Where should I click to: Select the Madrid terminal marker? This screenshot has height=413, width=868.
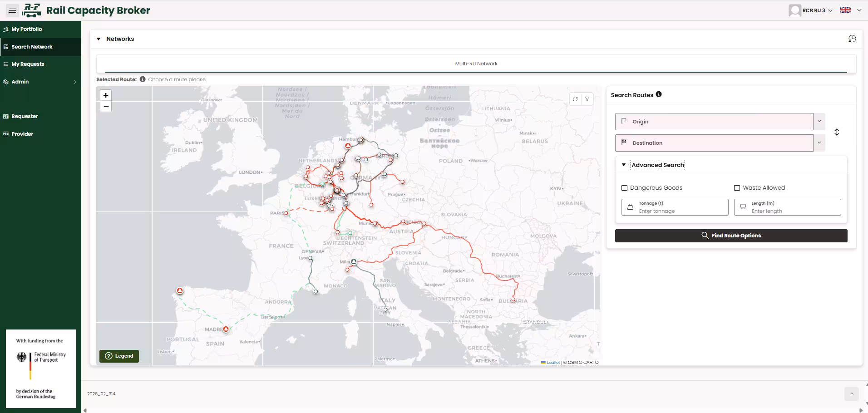[x=226, y=329]
